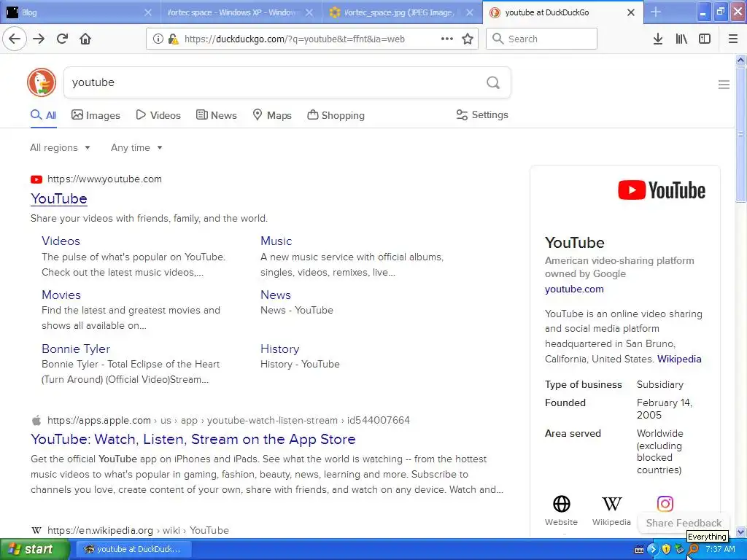Viewport: 747px width, 560px height.
Task: Click the en.wikipedia.org result URL
Action: pos(138,530)
